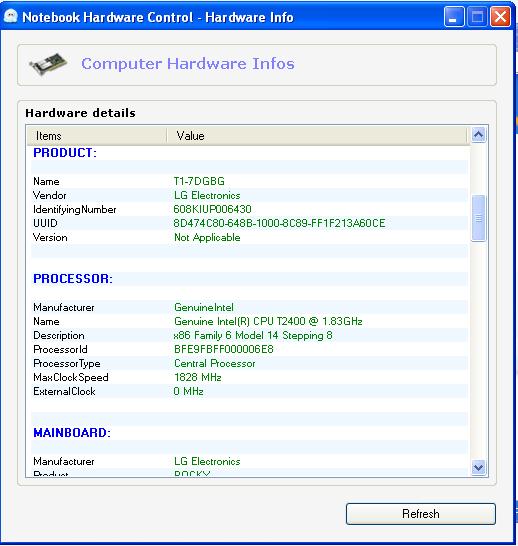Select ExternalClock value 0 MHz
This screenshot has height=546, width=518.
(188, 391)
